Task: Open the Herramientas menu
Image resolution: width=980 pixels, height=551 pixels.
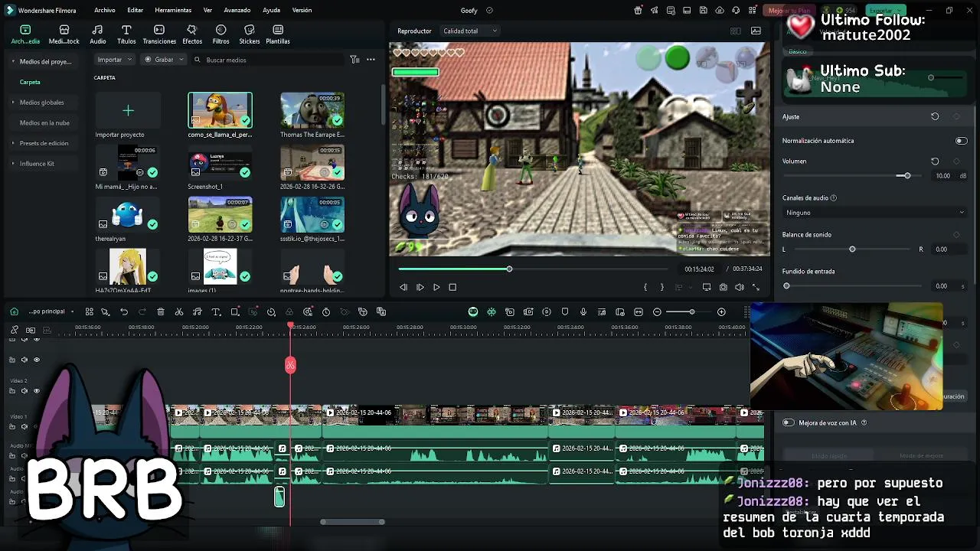Action: pos(173,11)
